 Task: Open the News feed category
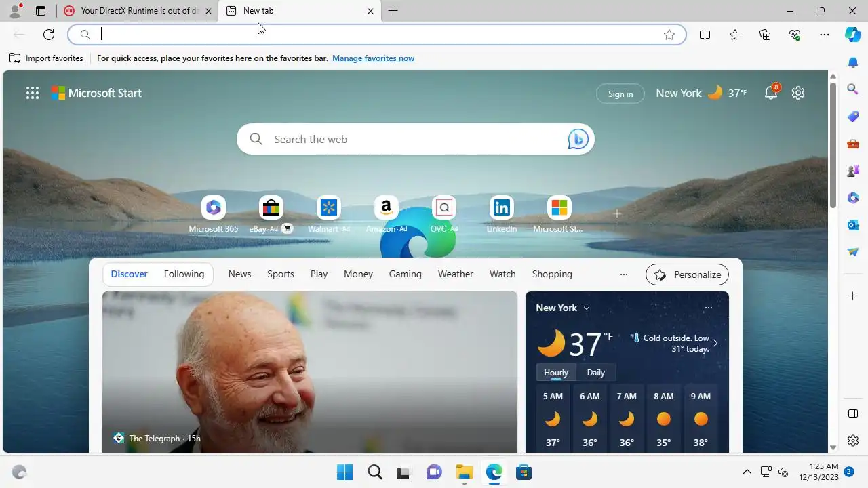[239, 274]
